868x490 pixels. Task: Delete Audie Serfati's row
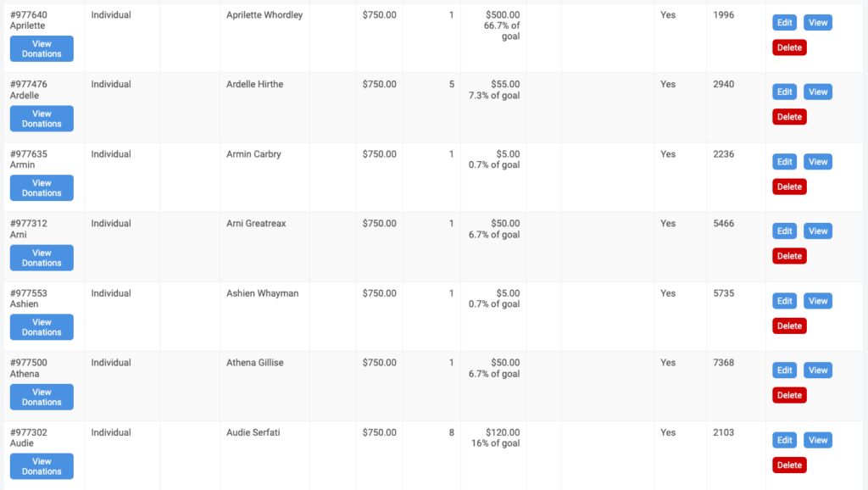tap(789, 465)
